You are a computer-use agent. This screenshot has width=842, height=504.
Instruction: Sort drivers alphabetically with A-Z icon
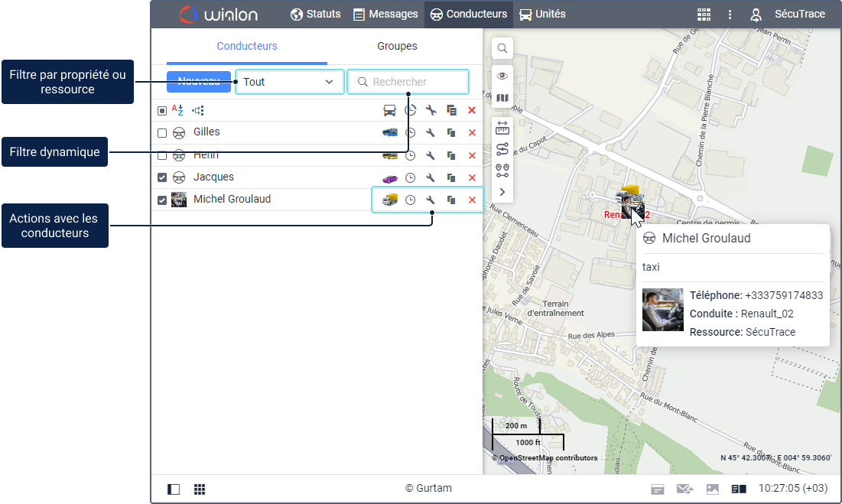click(177, 110)
